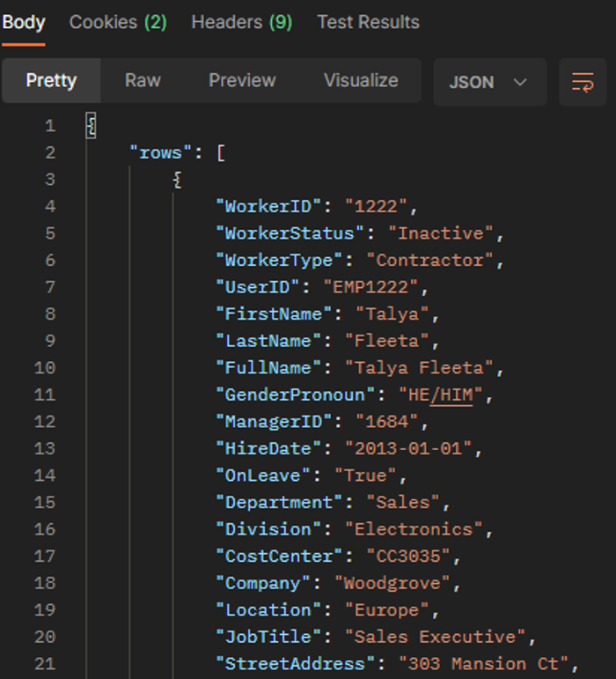Open the Cookies (2) tab
The width and height of the screenshot is (616, 679).
[x=118, y=22]
